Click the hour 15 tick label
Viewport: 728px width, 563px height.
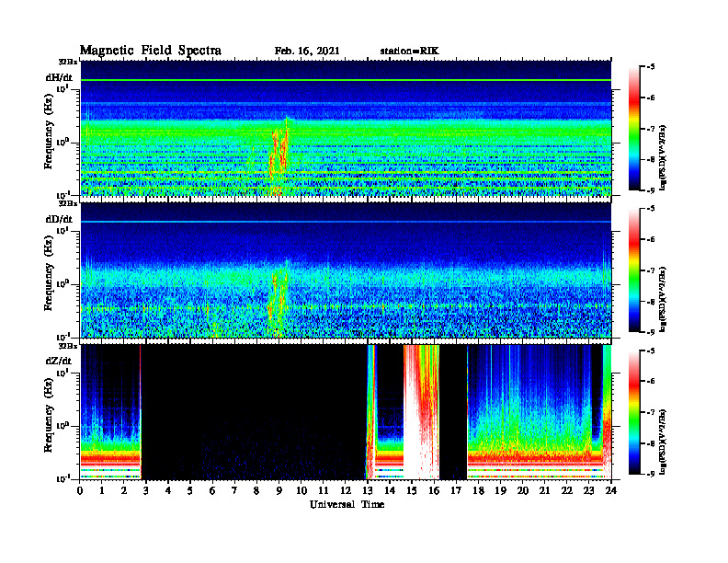[x=412, y=490]
